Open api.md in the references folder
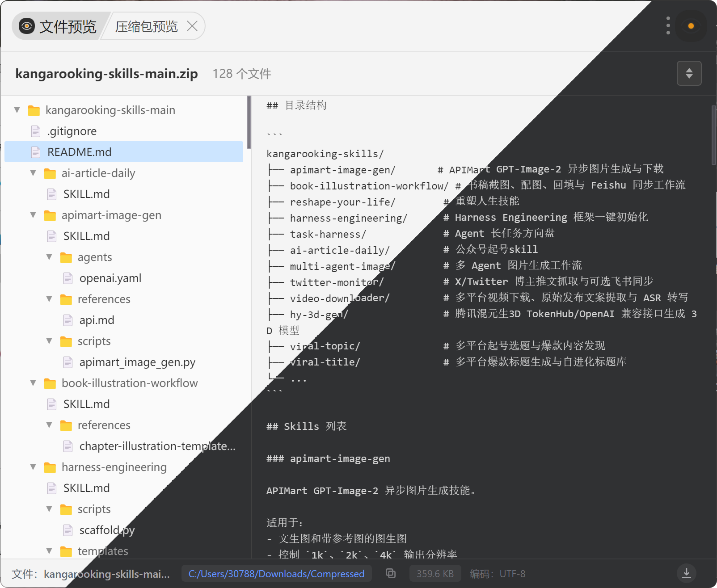Image resolution: width=717 pixels, height=588 pixels. pos(124,320)
